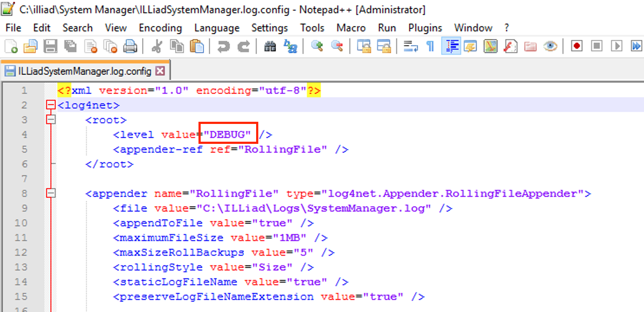Screen dimensions: 644x312
Task: Open Find with the binoculars icon
Action: (x=270, y=45)
